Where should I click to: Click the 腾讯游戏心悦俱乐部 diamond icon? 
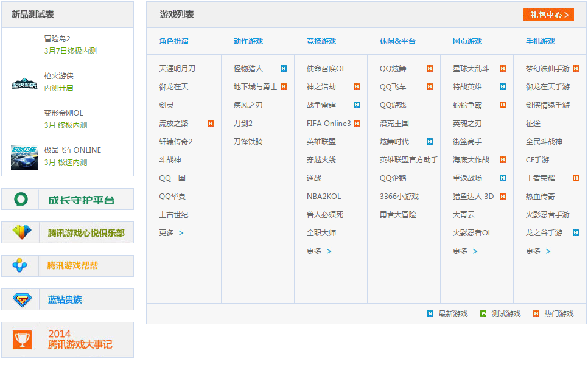(x=22, y=232)
